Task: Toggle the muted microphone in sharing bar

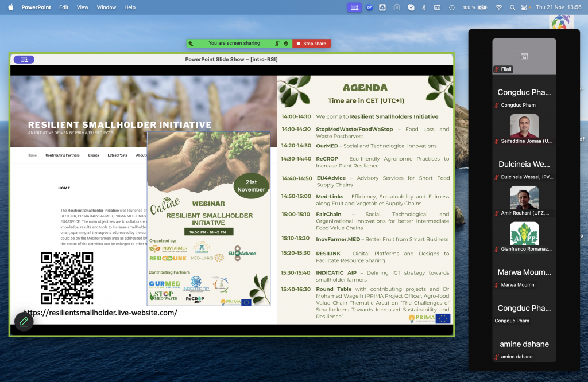Action: 277,44
